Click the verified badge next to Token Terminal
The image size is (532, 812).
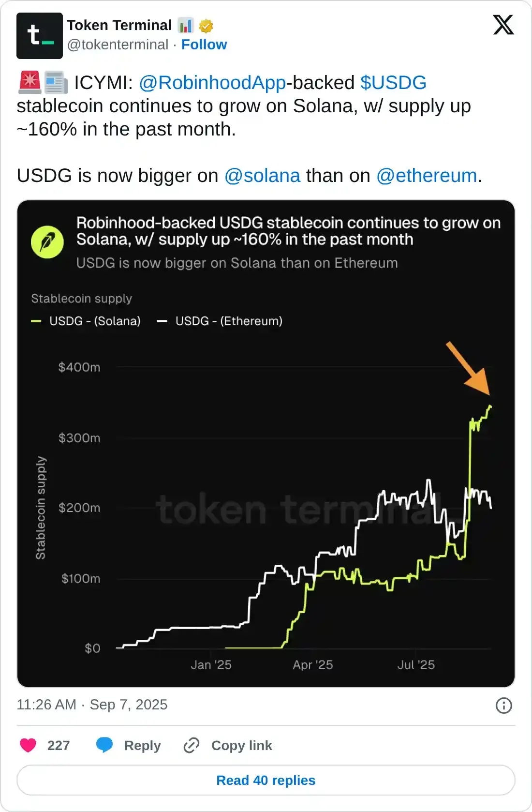coord(206,25)
